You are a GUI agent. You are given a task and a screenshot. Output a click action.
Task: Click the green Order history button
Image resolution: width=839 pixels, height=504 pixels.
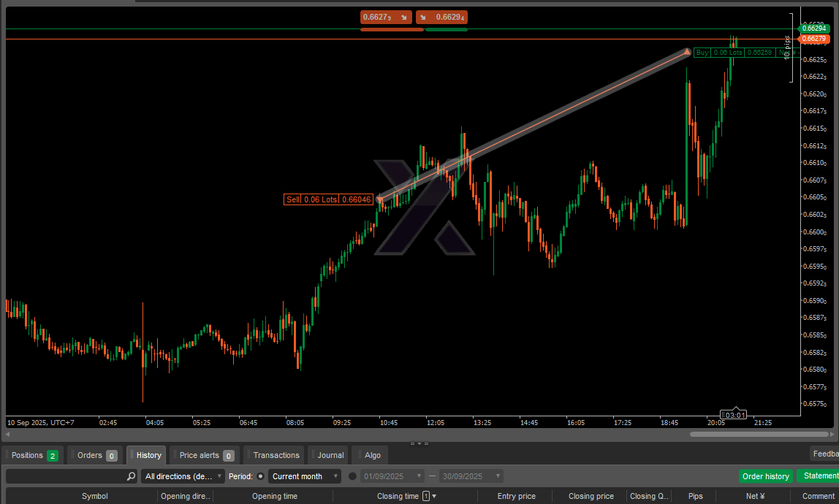(x=765, y=476)
